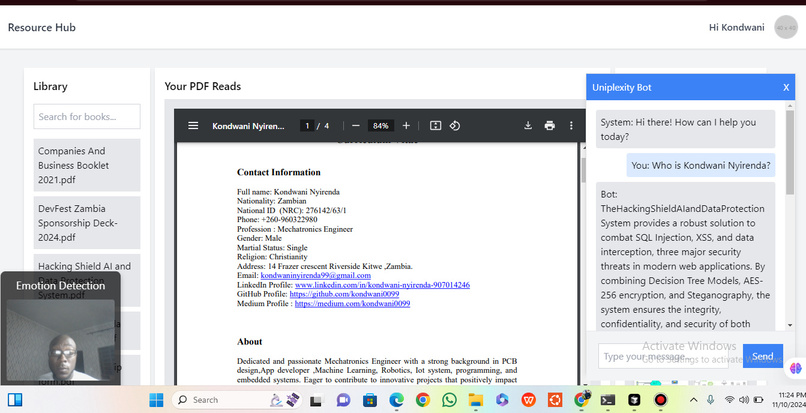Viewport: 806px width, 413px height.
Task: Open the purple chat app beside Task View
Action: (x=343, y=400)
